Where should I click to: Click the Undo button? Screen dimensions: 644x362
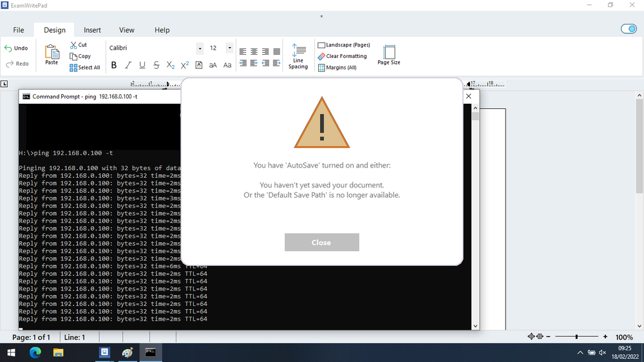click(17, 48)
